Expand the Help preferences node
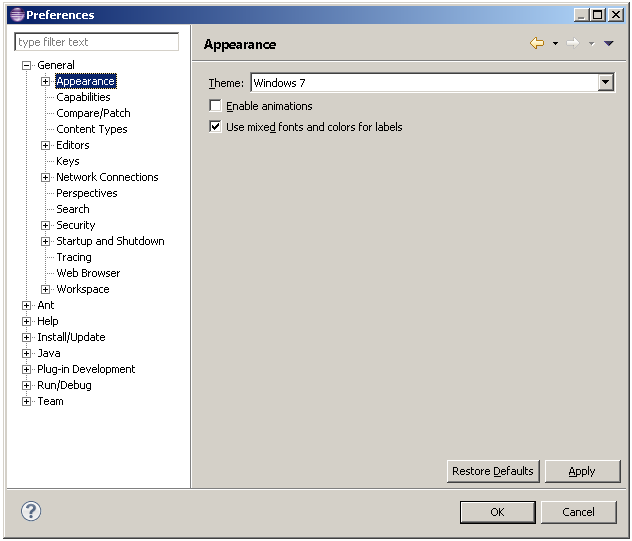Screen dimensions: 632x541 point(27,321)
